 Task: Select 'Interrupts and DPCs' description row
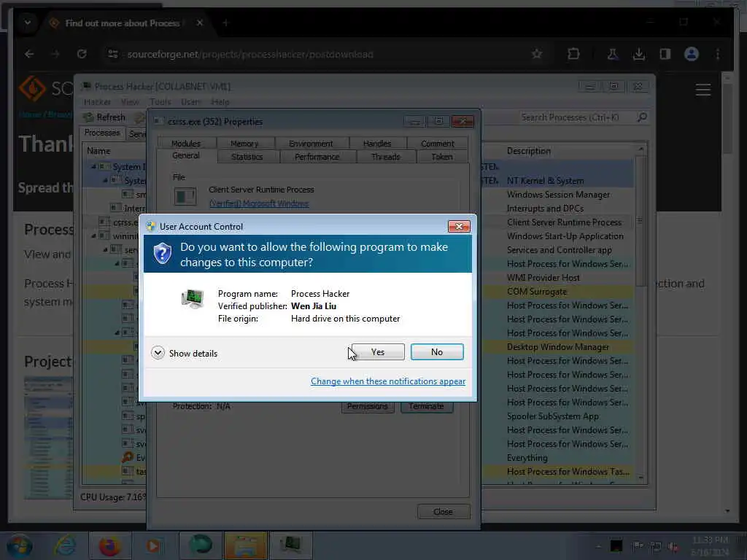545,208
